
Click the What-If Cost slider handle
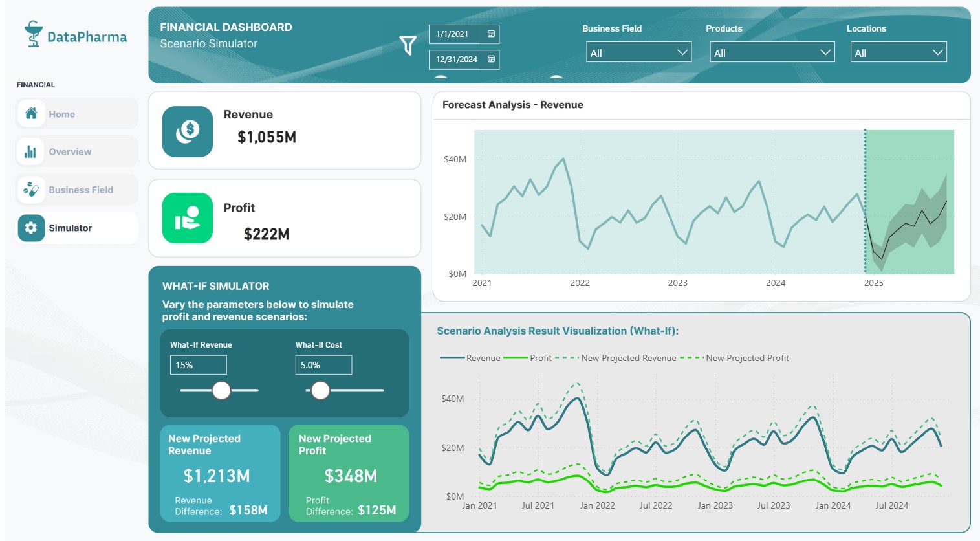click(x=320, y=390)
